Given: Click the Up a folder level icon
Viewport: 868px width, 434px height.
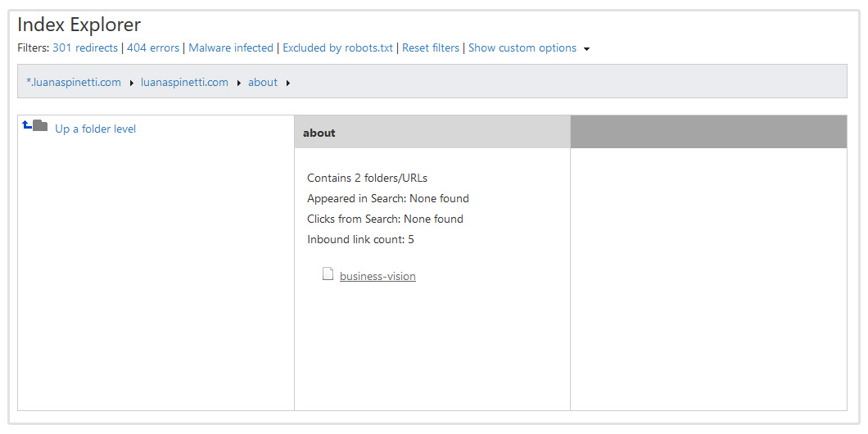Looking at the screenshot, I should point(35,126).
